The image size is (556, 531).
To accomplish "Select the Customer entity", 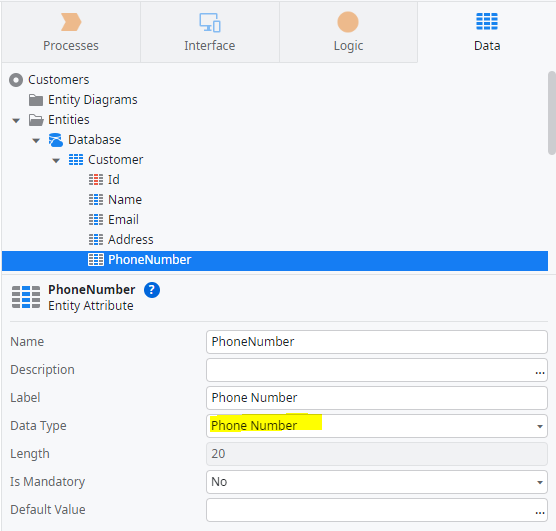I will point(116,160).
